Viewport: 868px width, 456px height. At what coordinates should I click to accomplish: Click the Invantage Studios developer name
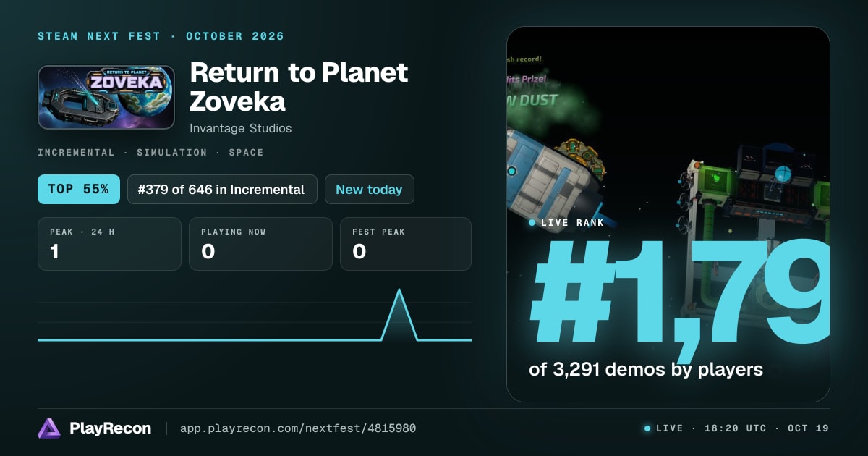click(241, 128)
